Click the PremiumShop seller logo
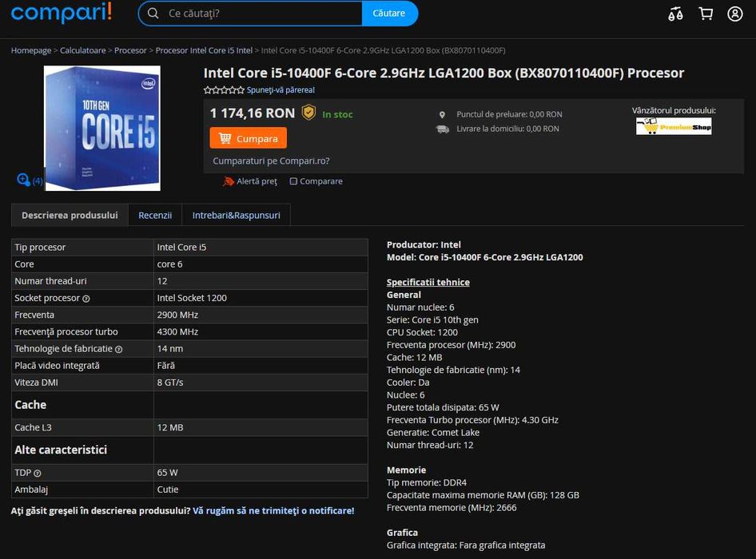This screenshot has width=756, height=559. pos(674,126)
